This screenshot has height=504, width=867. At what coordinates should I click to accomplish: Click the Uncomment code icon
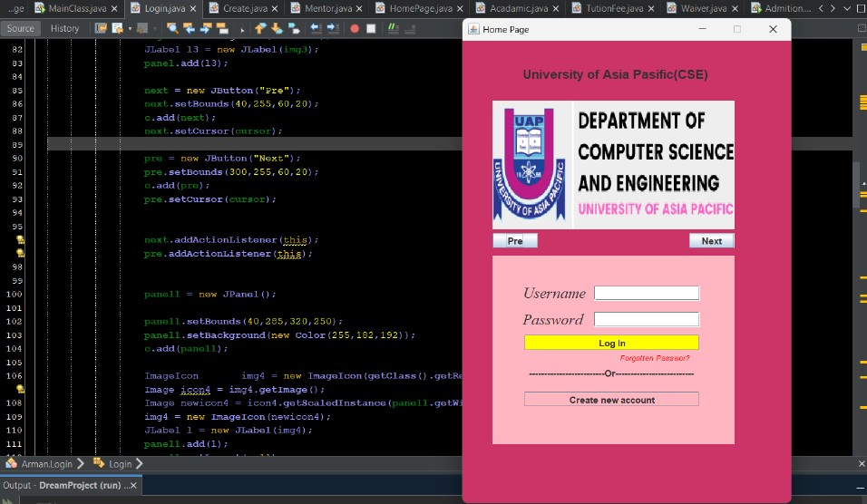410,28
